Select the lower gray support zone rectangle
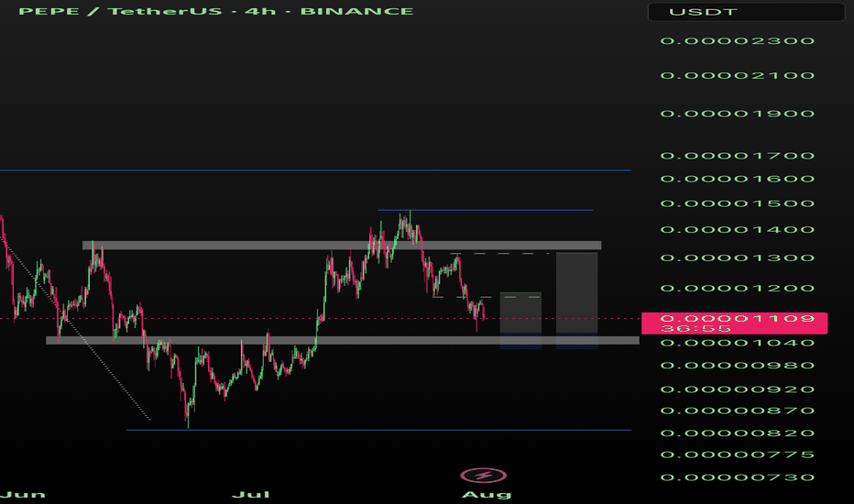 pyautogui.click(x=343, y=341)
